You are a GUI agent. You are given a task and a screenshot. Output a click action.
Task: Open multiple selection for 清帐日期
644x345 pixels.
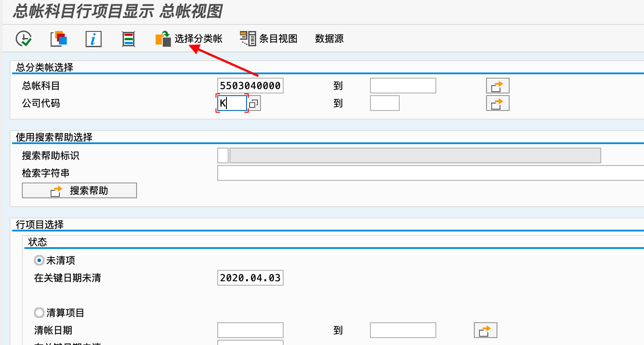pyautogui.click(x=486, y=330)
